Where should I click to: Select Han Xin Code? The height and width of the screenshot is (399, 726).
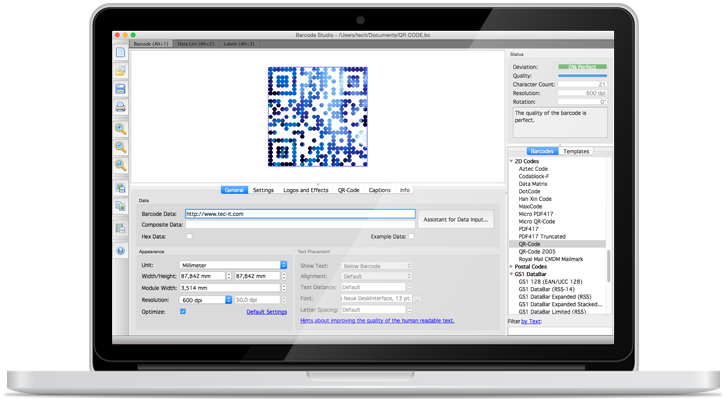pos(535,199)
